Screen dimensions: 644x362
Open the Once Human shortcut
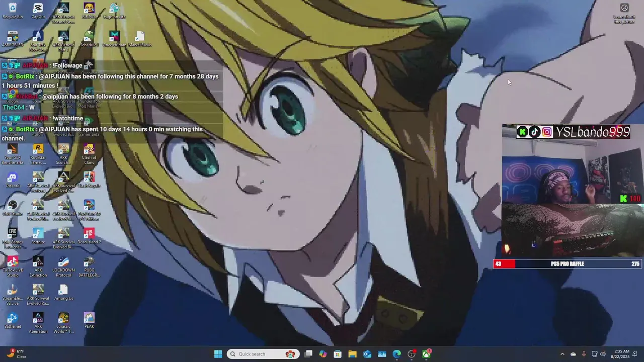[114, 39]
